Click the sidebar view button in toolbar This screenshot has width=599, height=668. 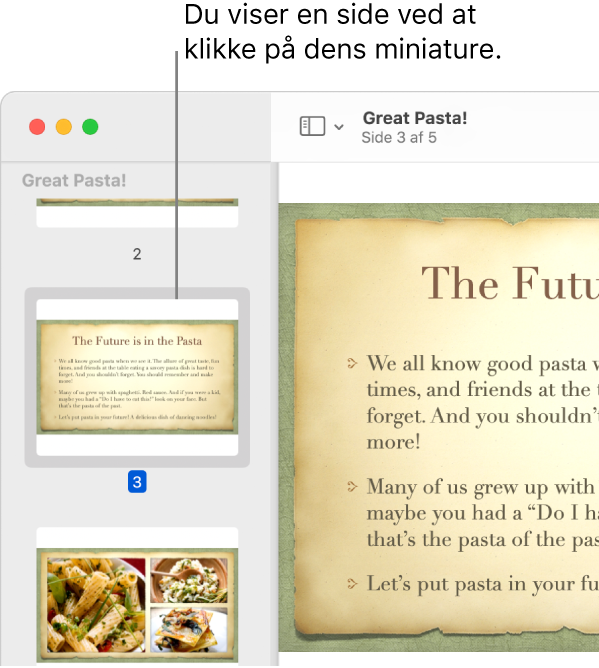pyautogui.click(x=312, y=126)
